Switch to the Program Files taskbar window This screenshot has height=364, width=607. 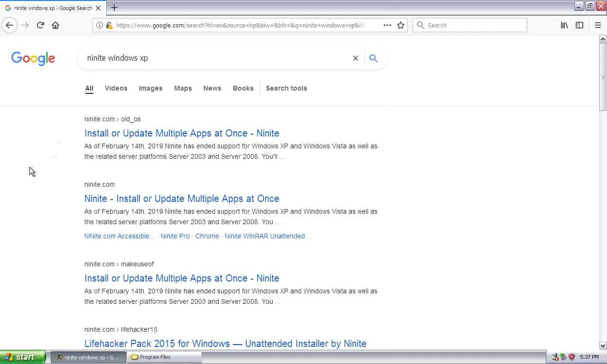[165, 357]
